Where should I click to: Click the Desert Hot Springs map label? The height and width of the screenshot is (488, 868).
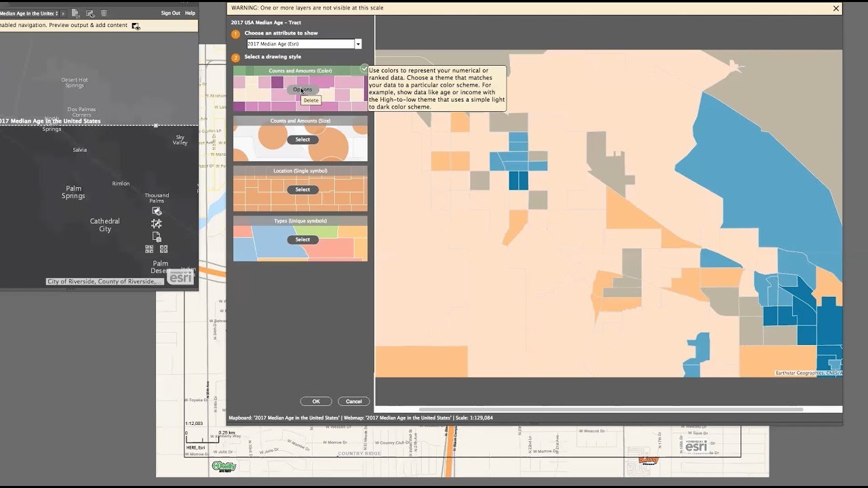[75, 83]
